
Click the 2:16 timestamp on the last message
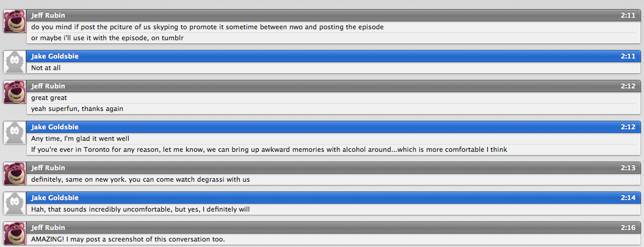628,227
